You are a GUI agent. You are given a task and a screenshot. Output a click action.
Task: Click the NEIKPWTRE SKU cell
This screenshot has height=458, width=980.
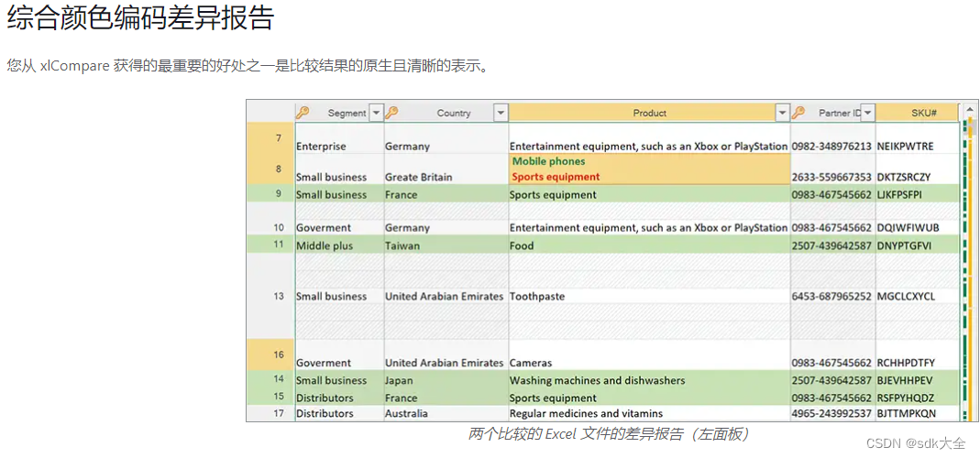(x=917, y=138)
